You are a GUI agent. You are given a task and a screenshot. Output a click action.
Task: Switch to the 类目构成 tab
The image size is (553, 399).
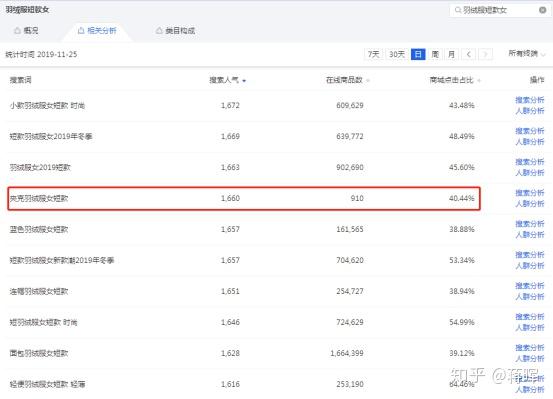[175, 31]
